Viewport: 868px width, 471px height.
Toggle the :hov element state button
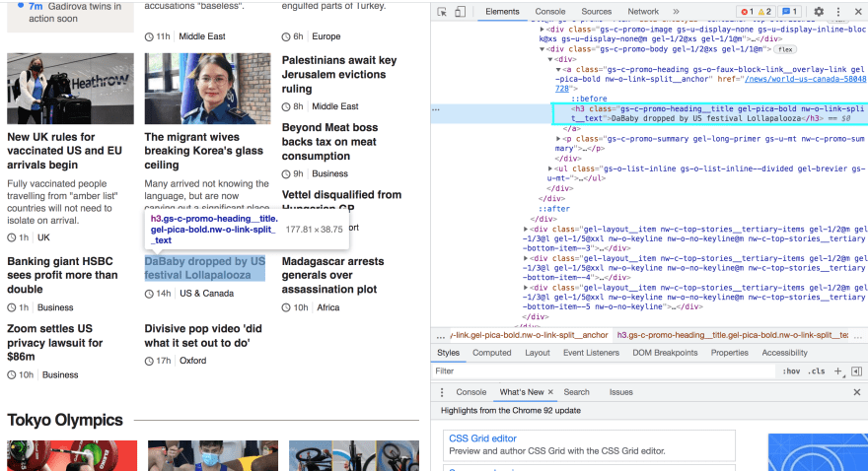pyautogui.click(x=791, y=370)
